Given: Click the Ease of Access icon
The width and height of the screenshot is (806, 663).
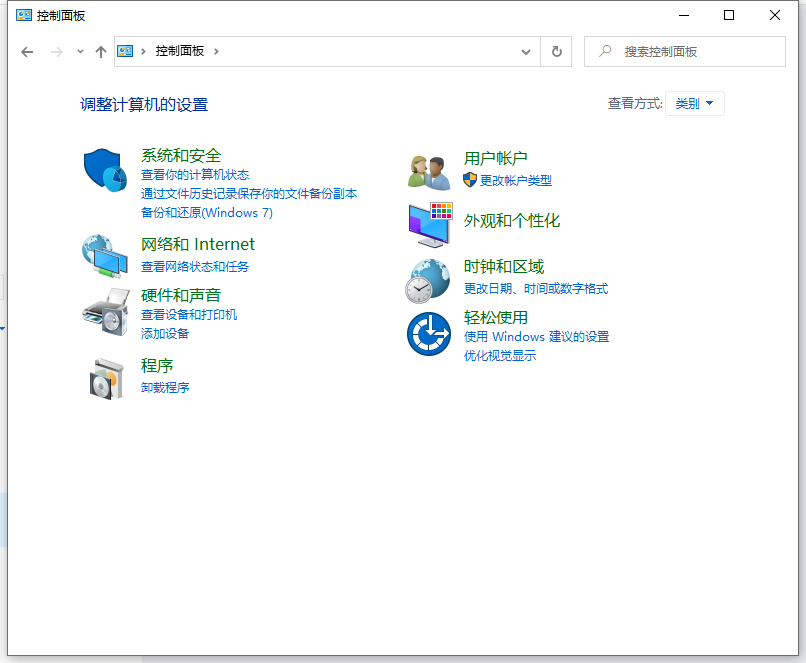Looking at the screenshot, I should 430,334.
